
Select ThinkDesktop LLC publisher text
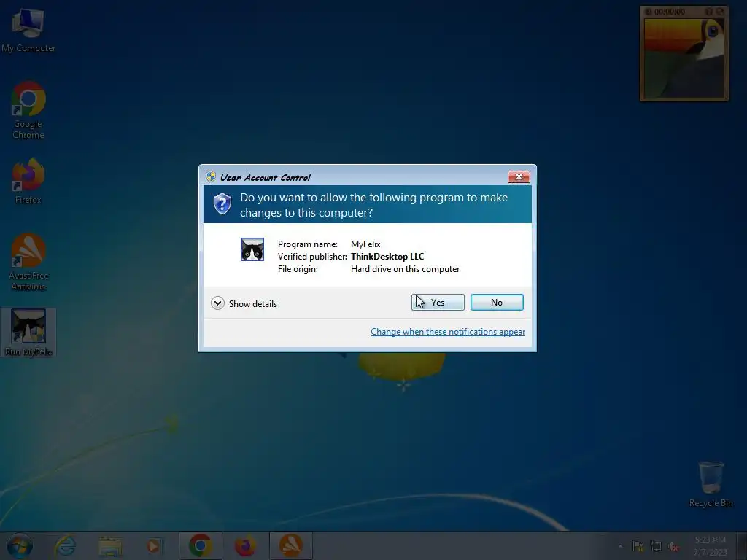pyautogui.click(x=387, y=257)
